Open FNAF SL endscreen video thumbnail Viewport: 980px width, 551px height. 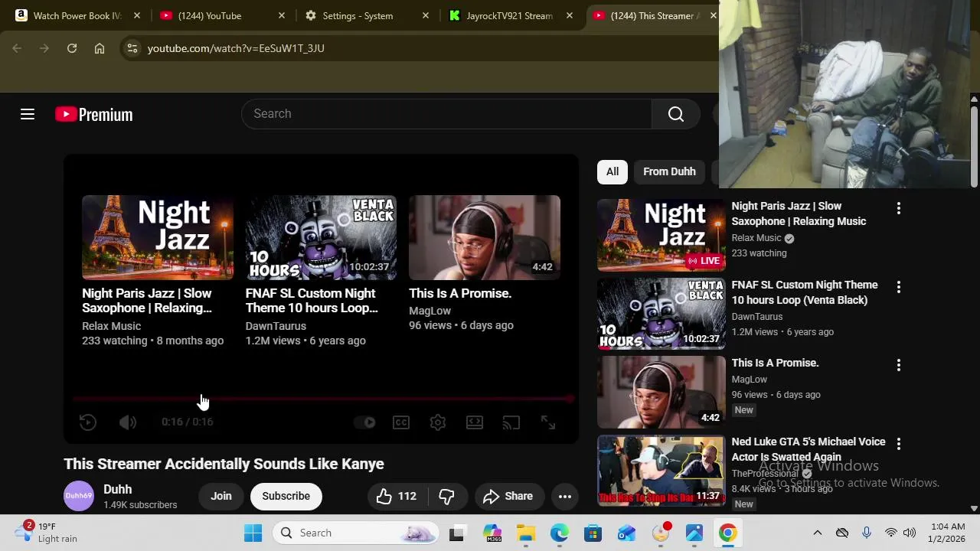[321, 237]
